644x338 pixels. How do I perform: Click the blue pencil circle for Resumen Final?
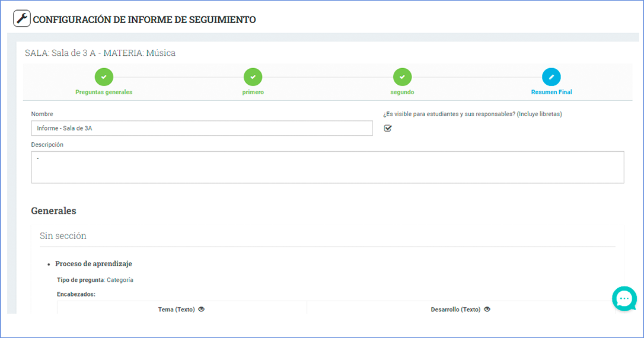point(551,77)
